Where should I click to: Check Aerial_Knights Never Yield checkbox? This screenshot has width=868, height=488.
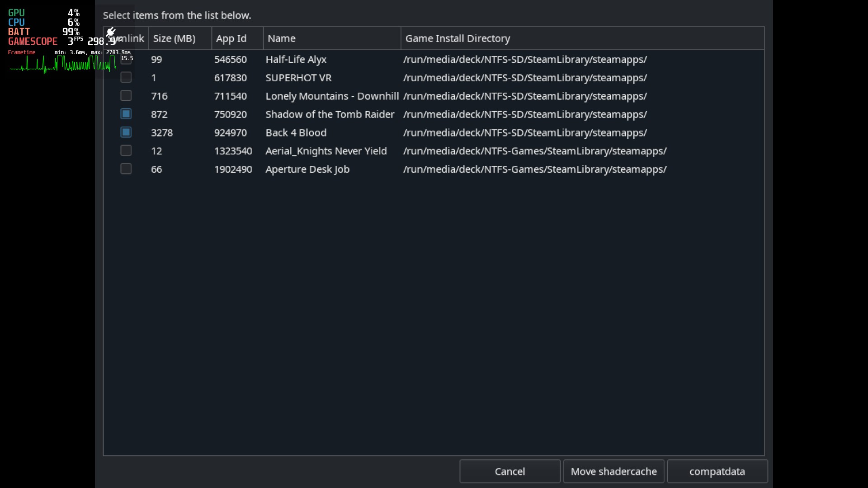pos(126,150)
